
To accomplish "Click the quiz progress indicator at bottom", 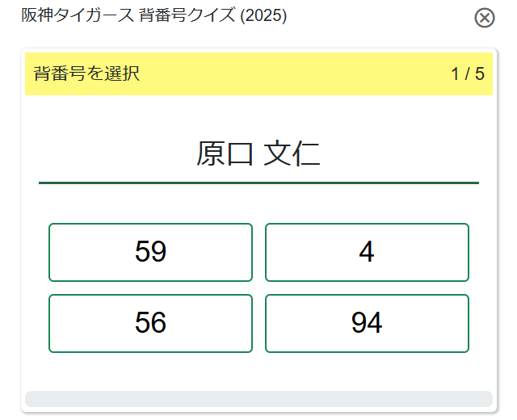I will pos(258,399).
